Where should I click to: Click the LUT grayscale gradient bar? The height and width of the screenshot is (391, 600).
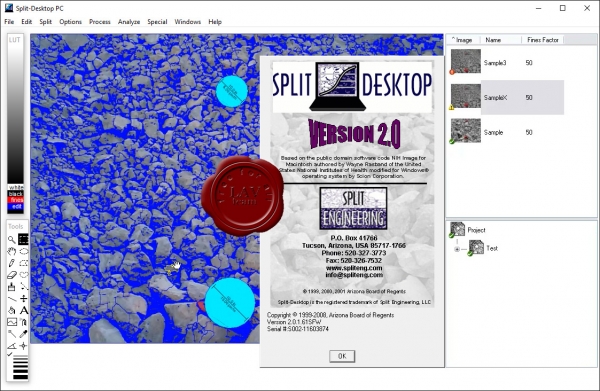coord(16,114)
